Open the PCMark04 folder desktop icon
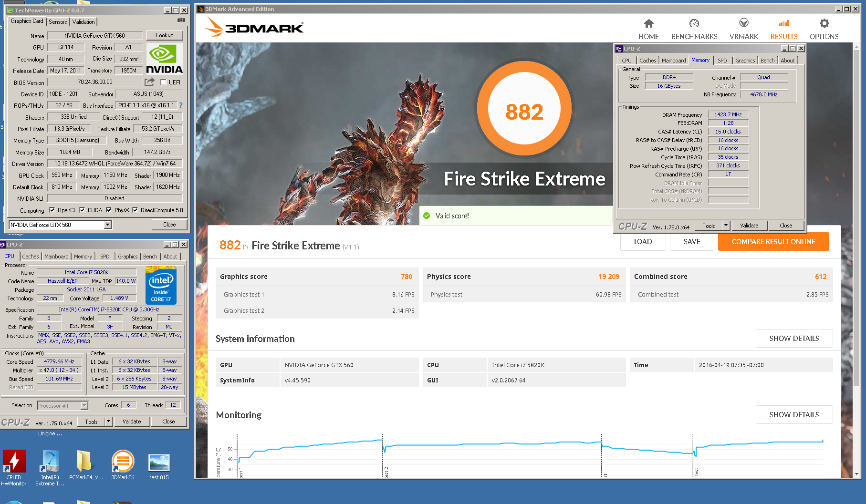 [x=84, y=461]
